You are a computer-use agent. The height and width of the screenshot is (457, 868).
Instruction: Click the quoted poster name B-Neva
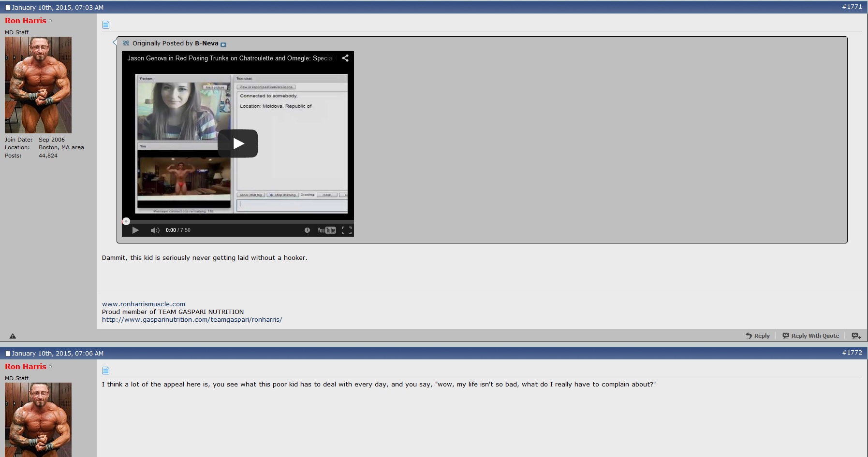tap(206, 43)
